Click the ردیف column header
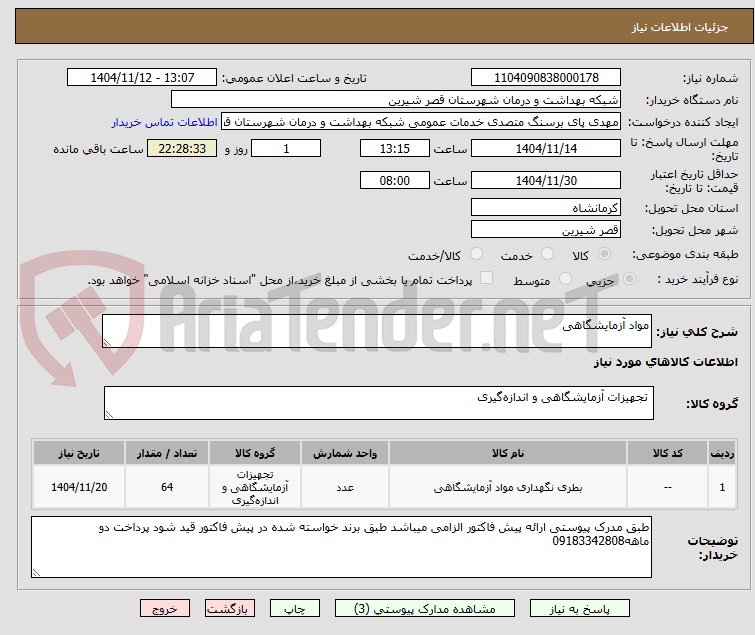 722,453
